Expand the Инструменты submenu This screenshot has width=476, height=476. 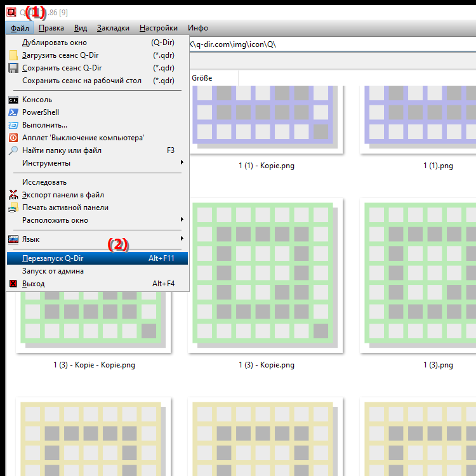coord(98,163)
